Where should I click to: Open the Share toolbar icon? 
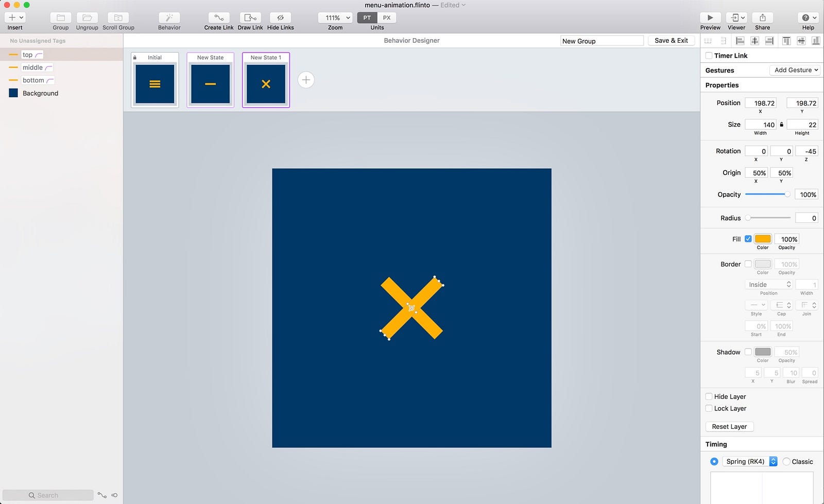point(763,18)
